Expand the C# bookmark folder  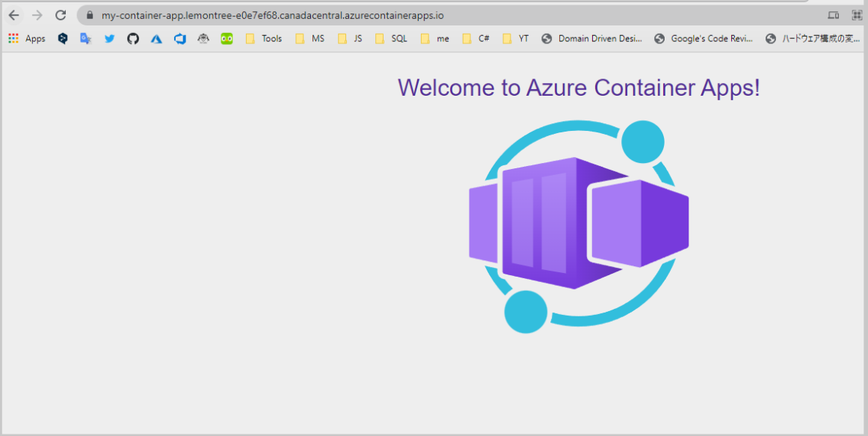point(476,39)
